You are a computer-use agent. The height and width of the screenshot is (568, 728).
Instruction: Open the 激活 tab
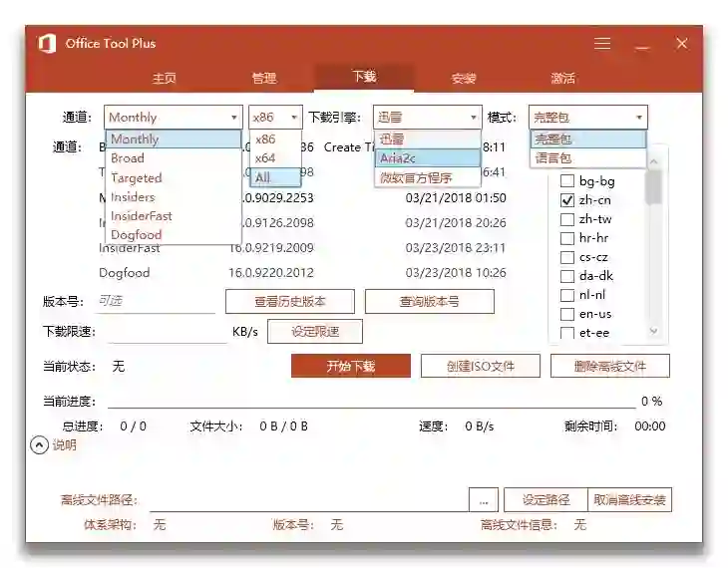(x=562, y=78)
